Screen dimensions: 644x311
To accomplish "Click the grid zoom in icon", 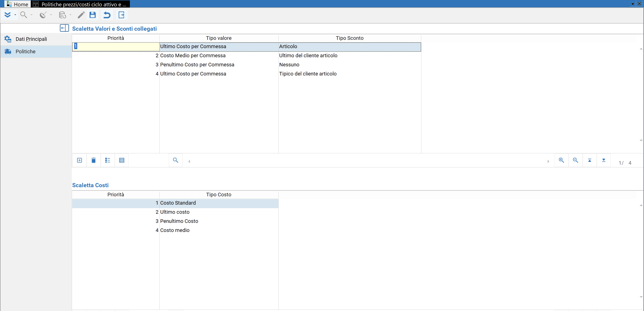I will (x=561, y=160).
